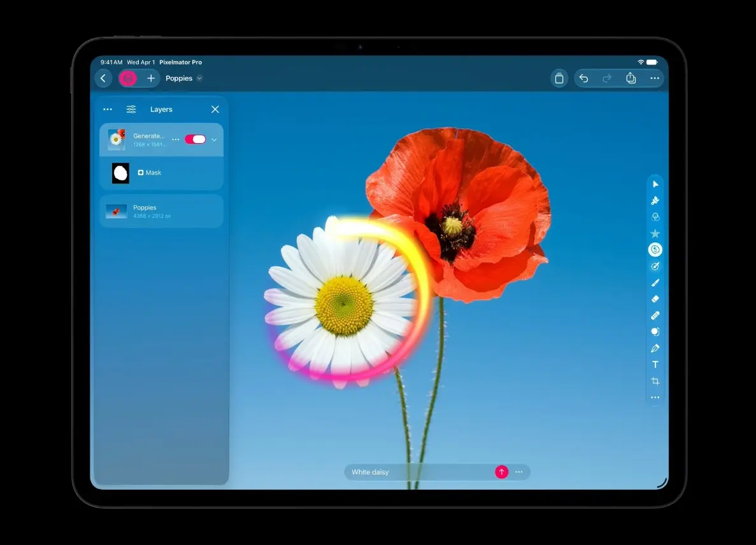The image size is (756, 545).
Task: Show more tools in right toolbar
Action: 655,397
